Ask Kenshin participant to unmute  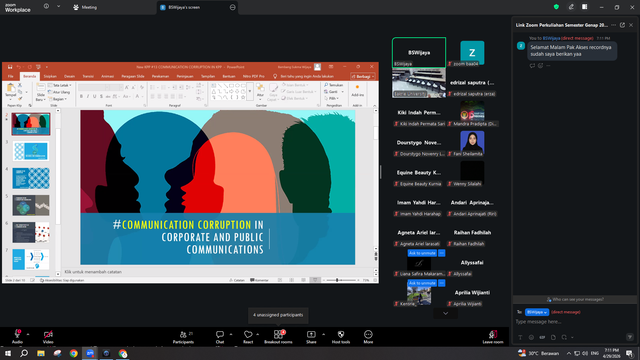422,283
